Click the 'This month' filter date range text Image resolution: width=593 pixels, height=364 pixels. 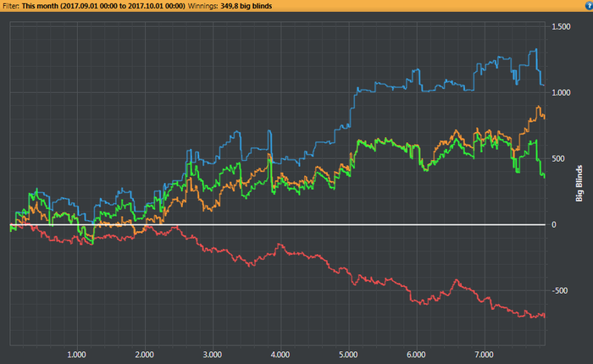(x=103, y=6)
